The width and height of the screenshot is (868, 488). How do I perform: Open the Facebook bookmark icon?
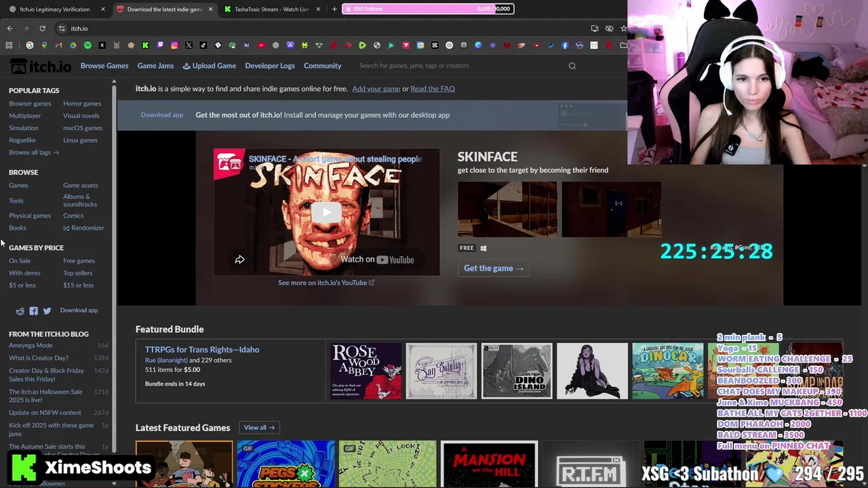565,45
